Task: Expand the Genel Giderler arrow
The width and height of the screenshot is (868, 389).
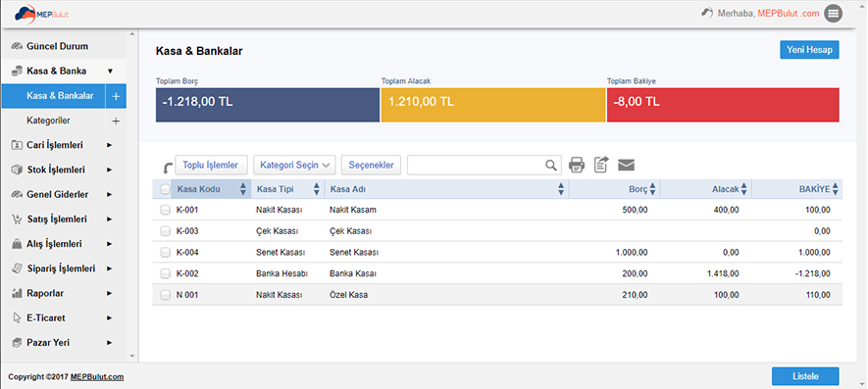Action: (109, 195)
